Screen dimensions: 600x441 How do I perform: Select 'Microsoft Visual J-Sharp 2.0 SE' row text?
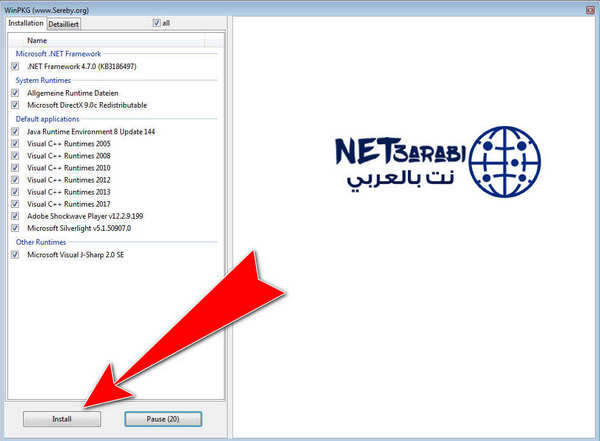point(75,255)
